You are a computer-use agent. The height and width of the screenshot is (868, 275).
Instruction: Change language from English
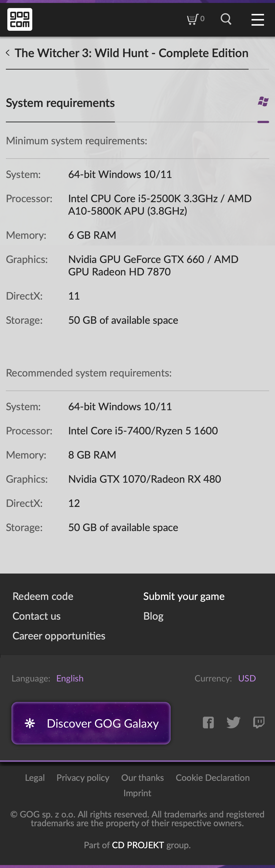tap(70, 678)
